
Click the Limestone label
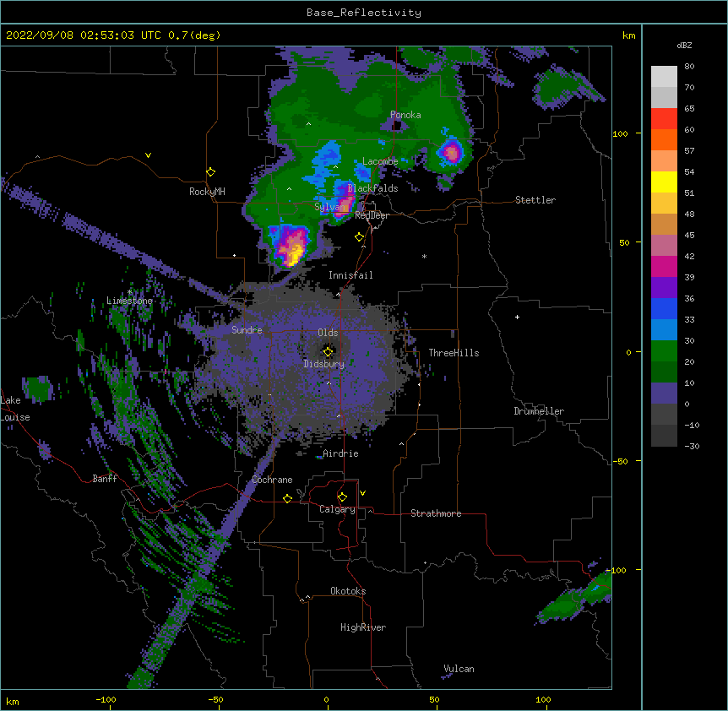[129, 301]
